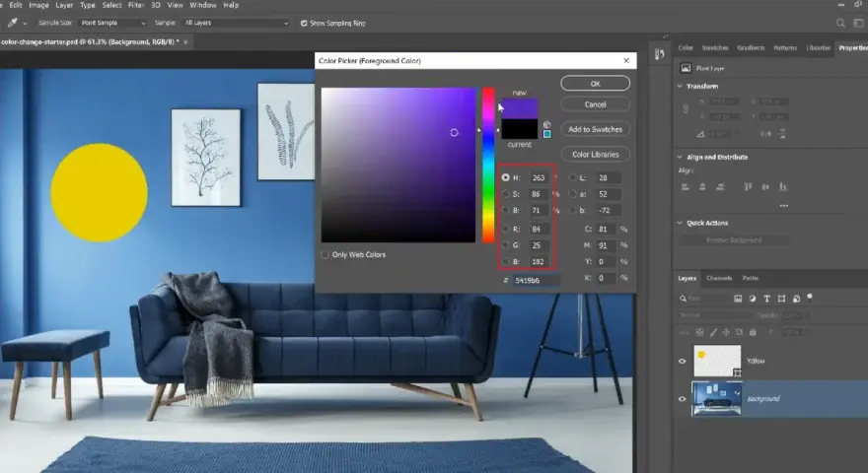The width and height of the screenshot is (868, 473).
Task: Open the Sample Size dropdown
Action: pyautogui.click(x=112, y=24)
